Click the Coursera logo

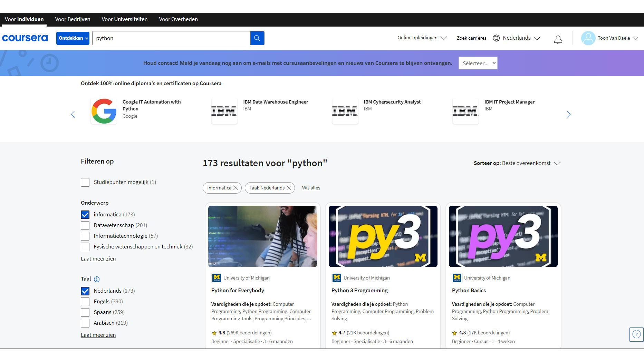click(x=25, y=38)
